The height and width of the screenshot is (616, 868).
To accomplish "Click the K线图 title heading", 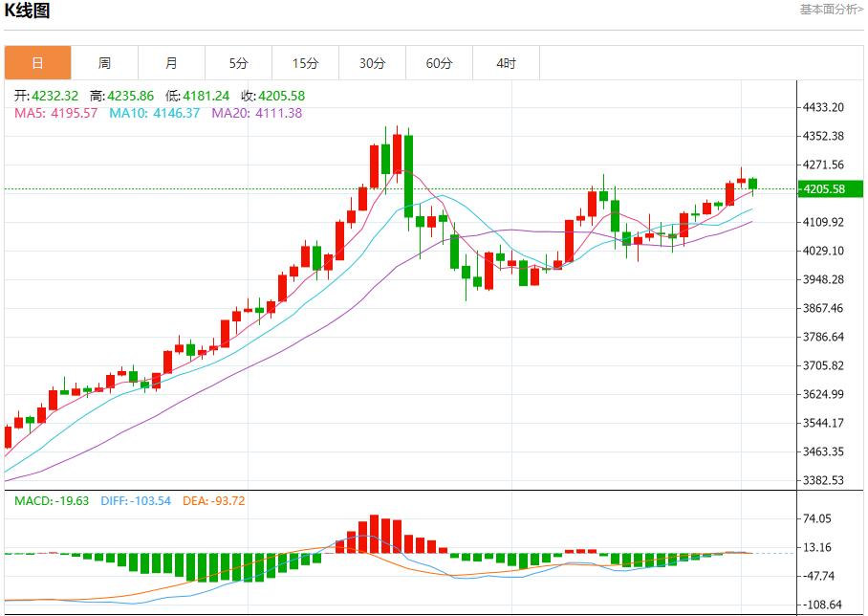I will click(28, 11).
